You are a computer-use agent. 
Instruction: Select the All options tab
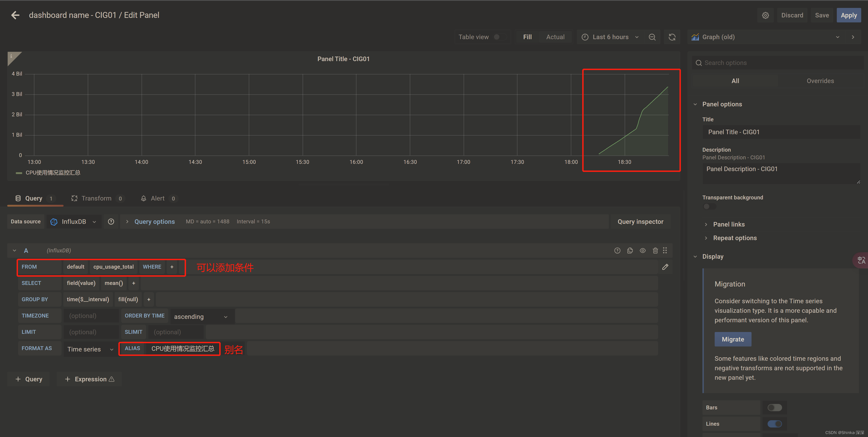[x=735, y=81]
